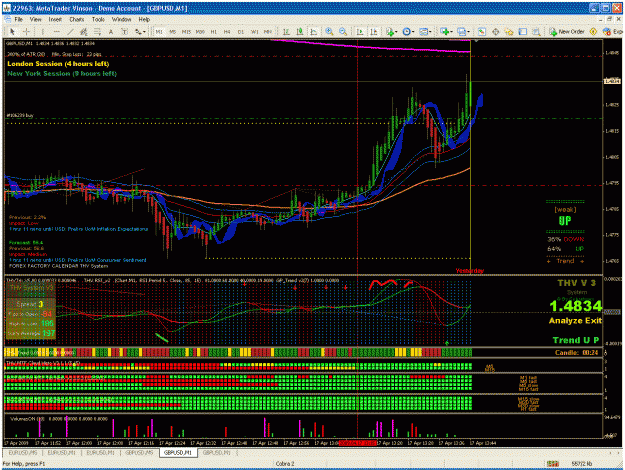Switch to D1 timeframe
Image resolution: width=625 pixels, height=470 pixels.
pyautogui.click(x=241, y=32)
